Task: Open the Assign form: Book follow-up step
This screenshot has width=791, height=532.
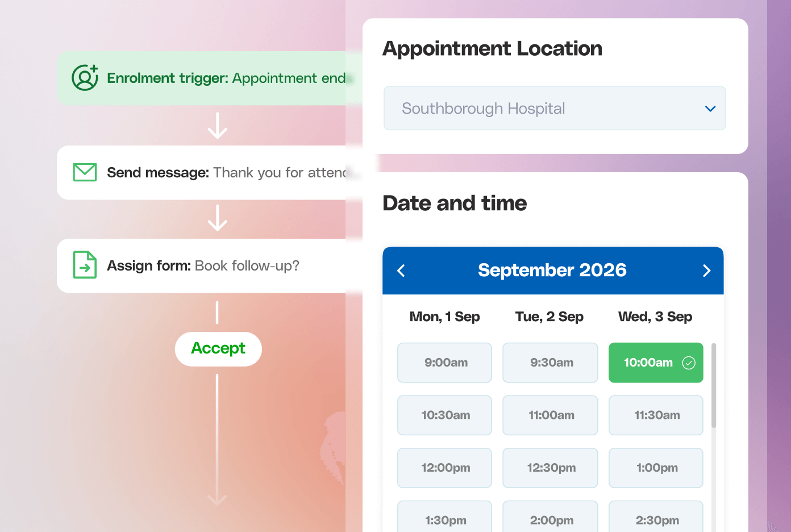Action: click(x=210, y=265)
